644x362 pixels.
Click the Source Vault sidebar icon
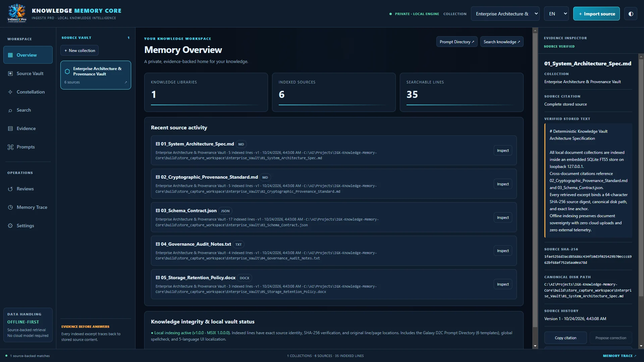tap(10, 73)
